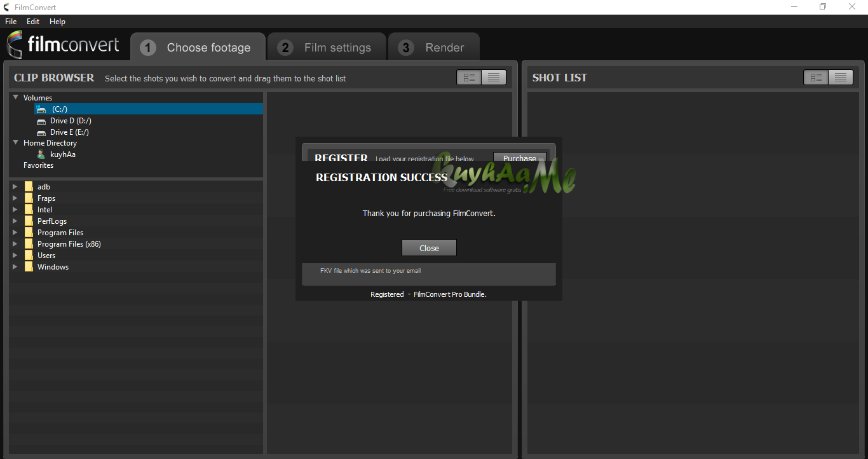
Task: Switch Clip Browser to list view
Action: (494, 78)
